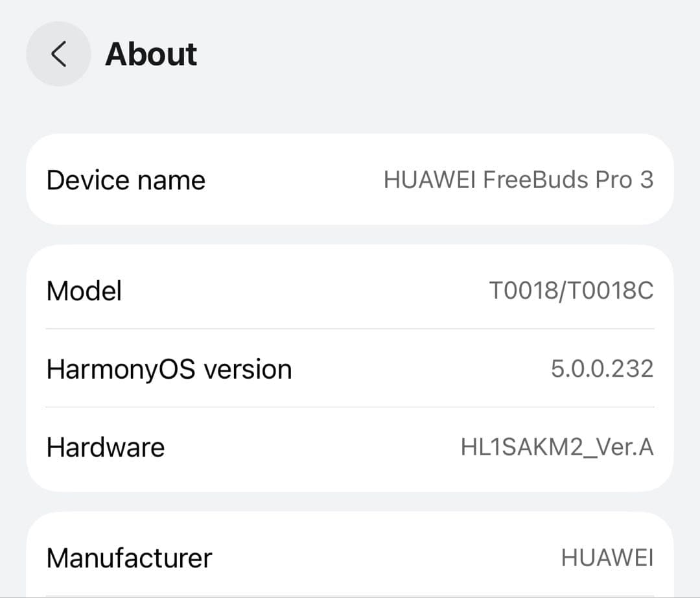Tap the HarmonyOS version label
Screen dimensions: 700x598
[x=169, y=368]
